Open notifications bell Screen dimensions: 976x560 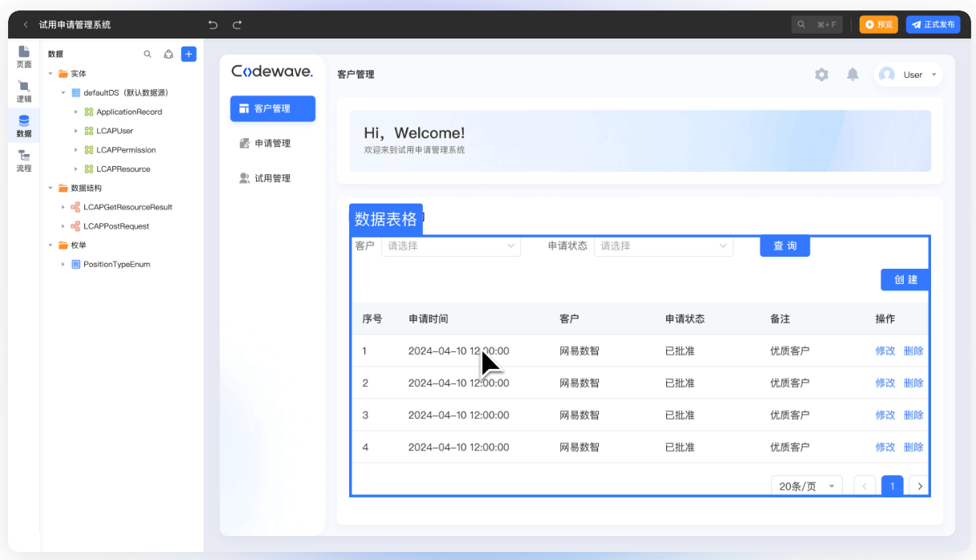(852, 75)
